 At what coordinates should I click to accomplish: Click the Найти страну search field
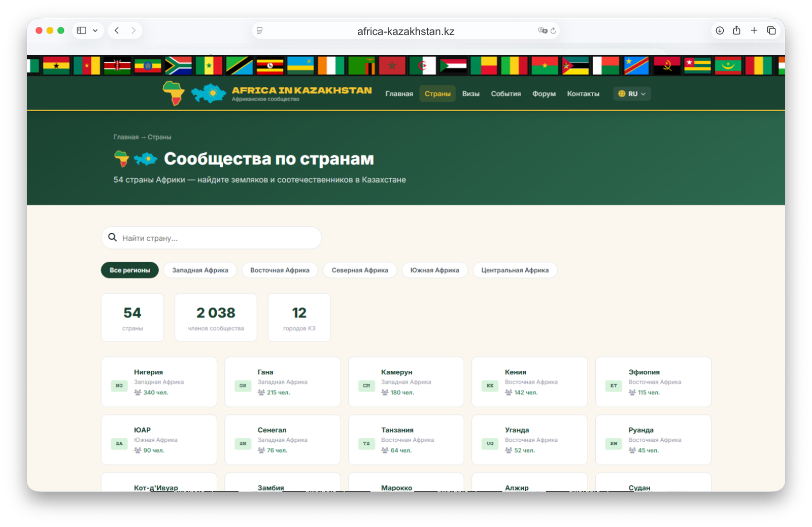click(211, 238)
